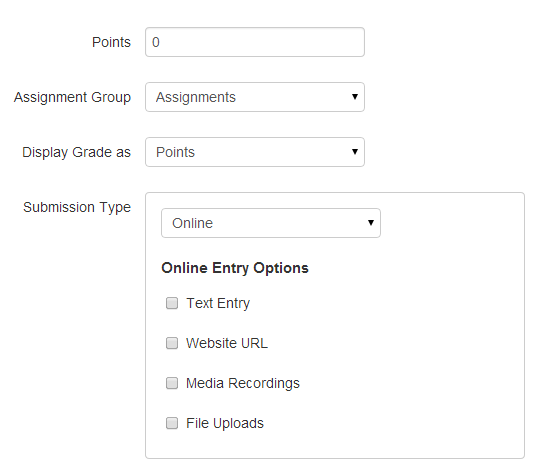Select the Media Recordings label
536x466 pixels.
coord(243,384)
